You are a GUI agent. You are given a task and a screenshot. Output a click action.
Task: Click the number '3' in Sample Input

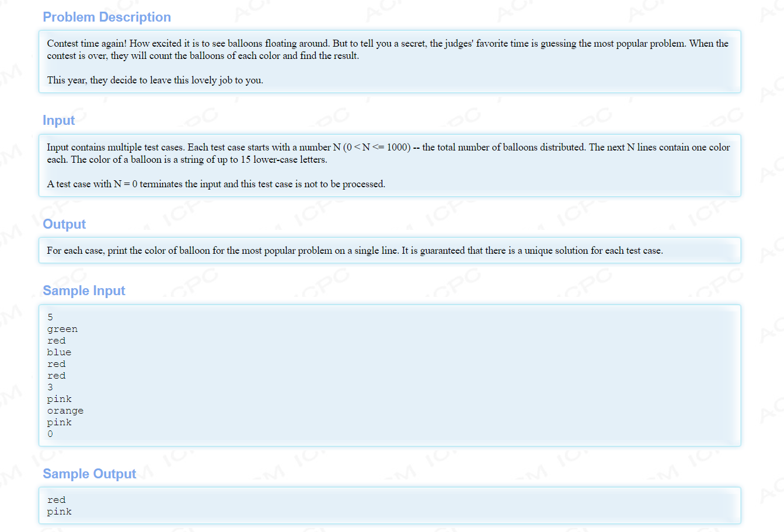pyautogui.click(x=50, y=387)
